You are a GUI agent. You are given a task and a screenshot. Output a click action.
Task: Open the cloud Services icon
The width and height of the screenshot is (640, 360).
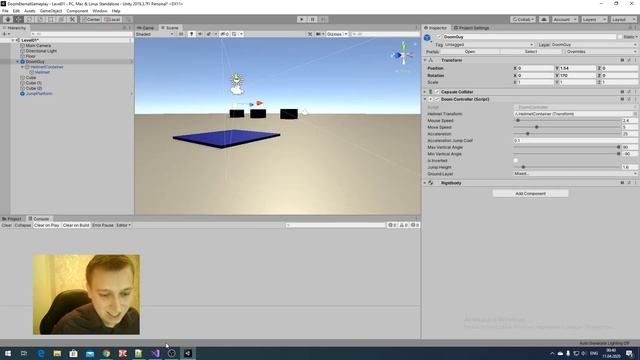pos(544,19)
